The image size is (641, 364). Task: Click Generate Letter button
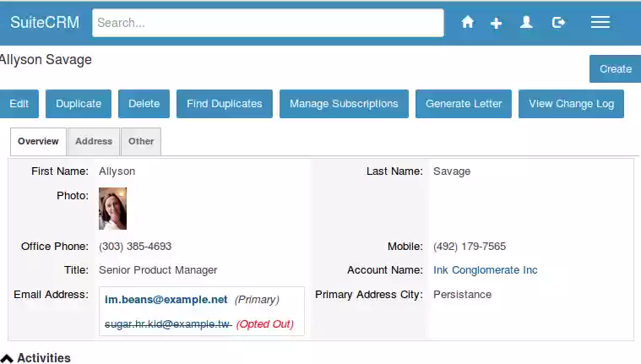click(x=464, y=104)
